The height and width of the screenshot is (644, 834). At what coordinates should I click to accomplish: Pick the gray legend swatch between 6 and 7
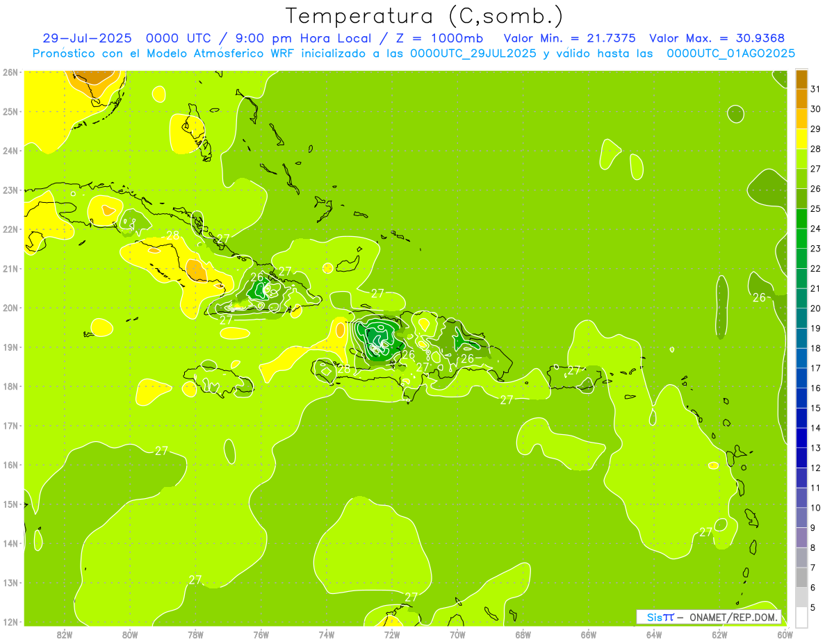[x=801, y=577]
